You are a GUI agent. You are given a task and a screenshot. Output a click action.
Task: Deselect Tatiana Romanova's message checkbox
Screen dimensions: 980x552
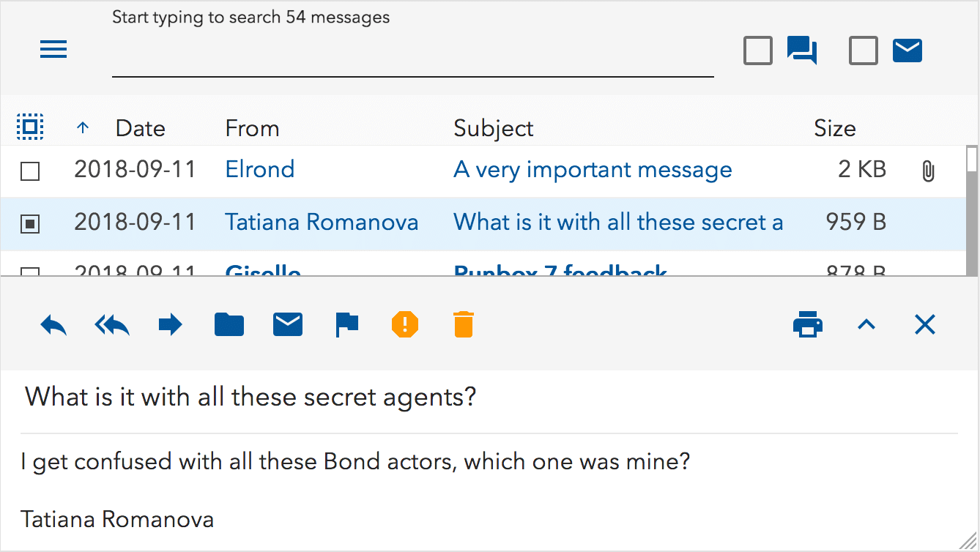tap(29, 223)
